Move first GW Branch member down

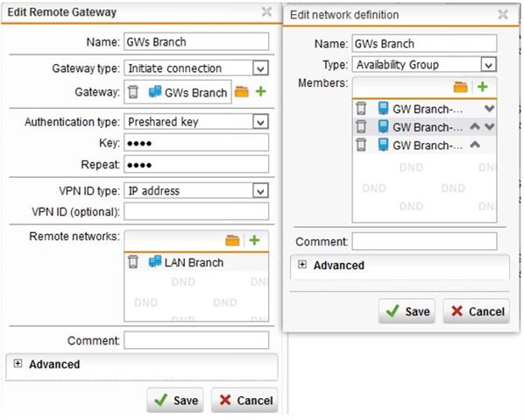click(x=489, y=109)
